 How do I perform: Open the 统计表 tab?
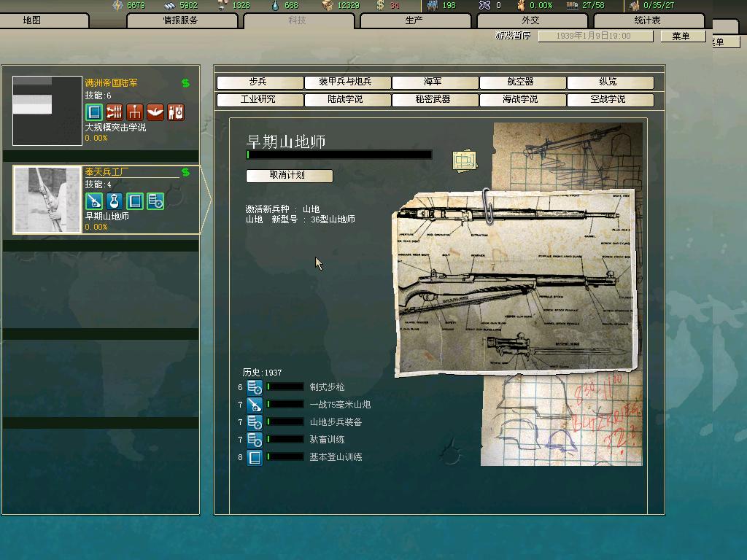click(649, 20)
